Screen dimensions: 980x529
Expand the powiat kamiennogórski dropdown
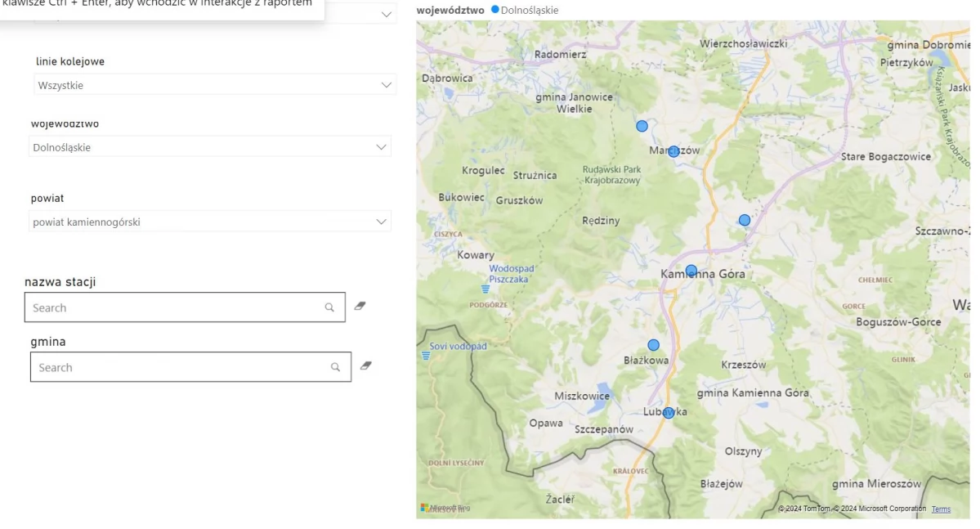pyautogui.click(x=209, y=222)
